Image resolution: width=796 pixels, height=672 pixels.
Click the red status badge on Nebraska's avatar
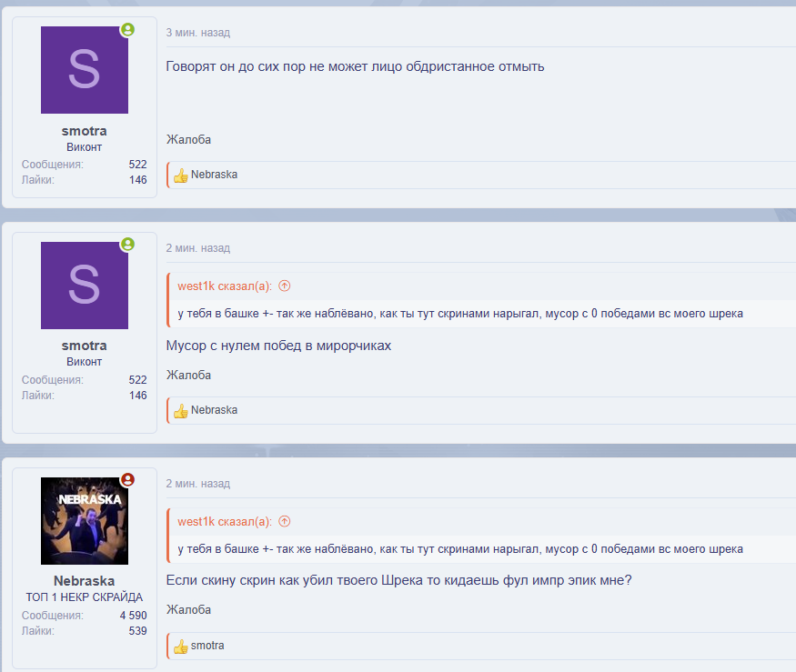pyautogui.click(x=128, y=479)
